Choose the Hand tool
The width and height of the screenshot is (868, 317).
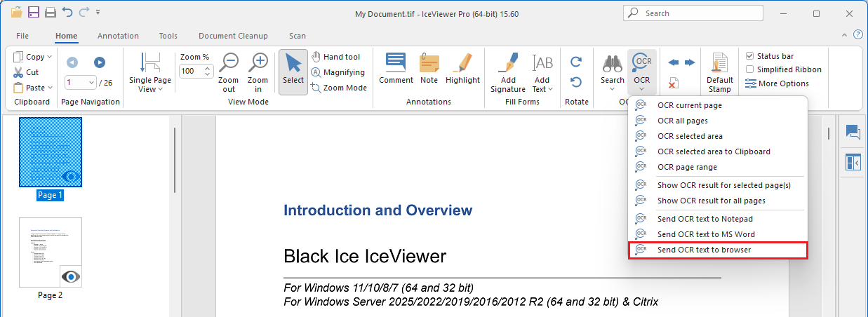click(x=335, y=57)
